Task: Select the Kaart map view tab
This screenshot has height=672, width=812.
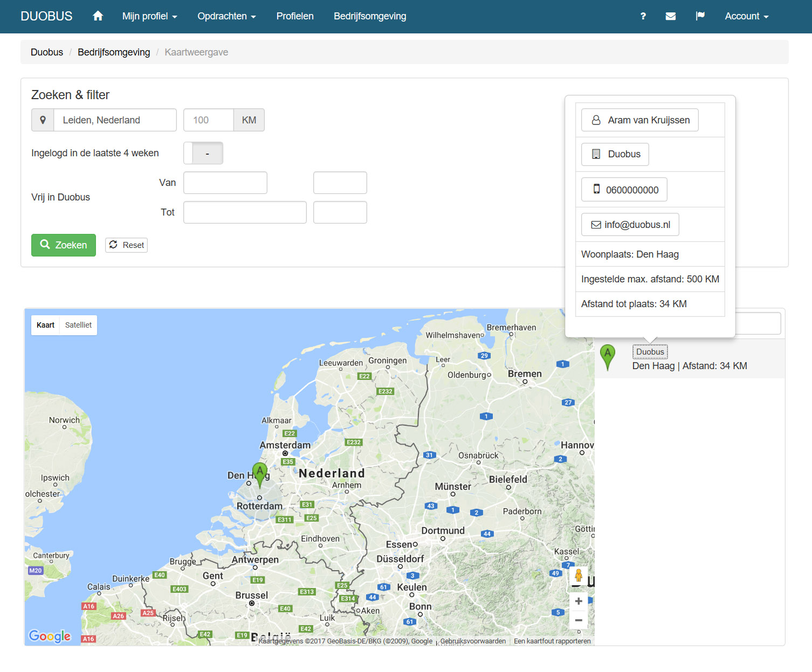Action: click(x=45, y=325)
